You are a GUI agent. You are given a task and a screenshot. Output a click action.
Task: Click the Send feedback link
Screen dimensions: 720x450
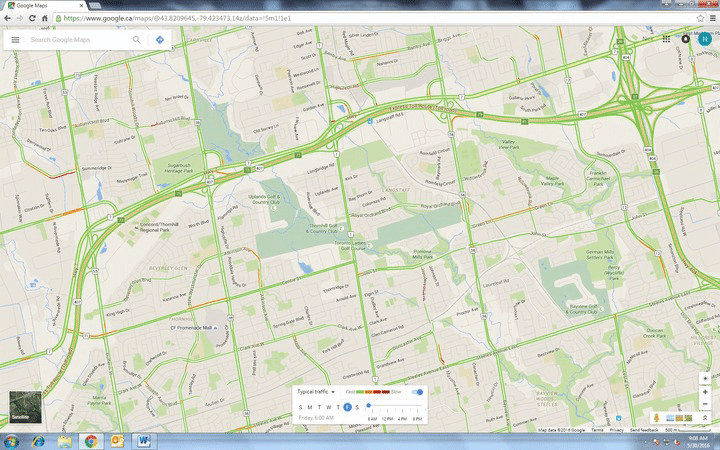[645, 430]
